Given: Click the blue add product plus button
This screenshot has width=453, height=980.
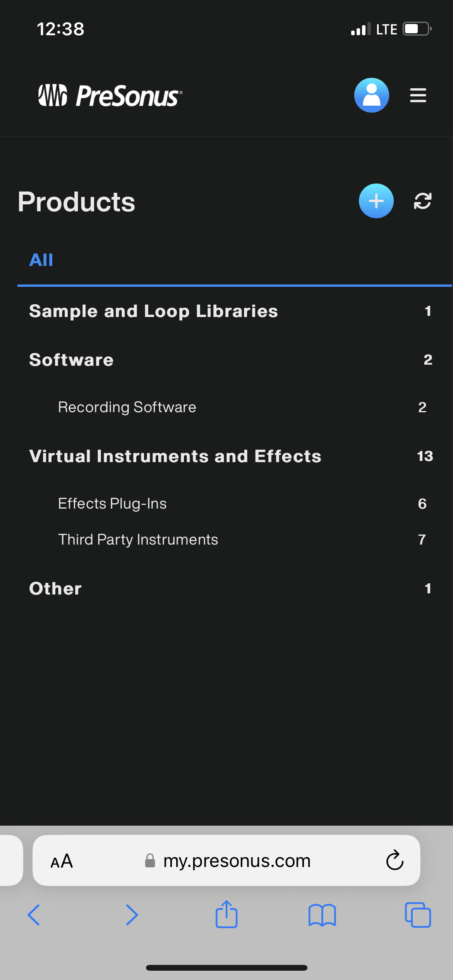Looking at the screenshot, I should coord(376,201).
